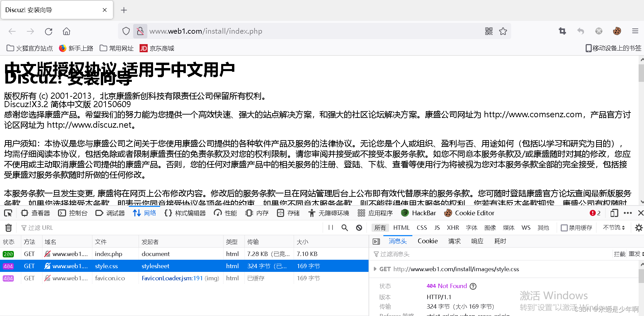Open Cookie Editor devtools panel
This screenshot has height=316, width=644.
(469, 213)
